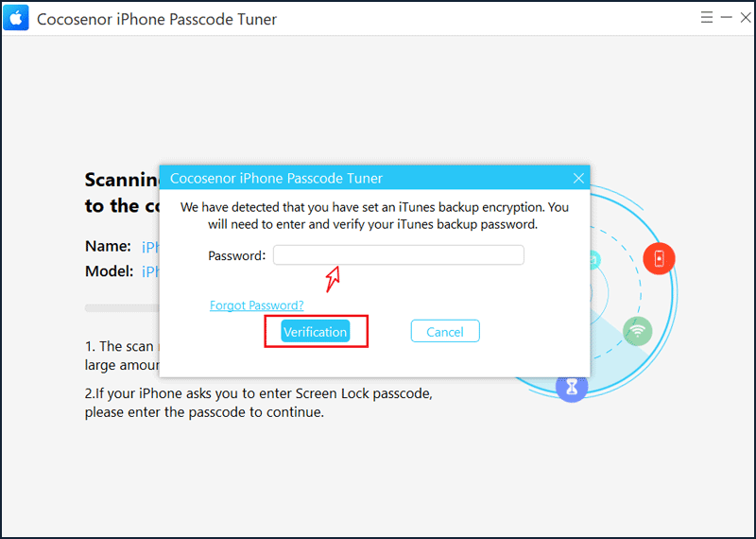Viewport: 756px width, 539px height.
Task: Click the Screen Lock passcode instruction text
Action: pyautogui.click(x=258, y=403)
